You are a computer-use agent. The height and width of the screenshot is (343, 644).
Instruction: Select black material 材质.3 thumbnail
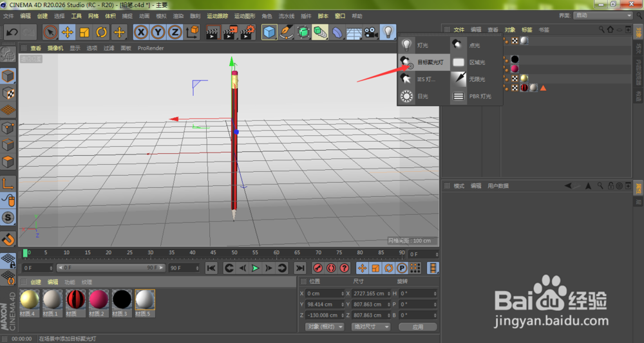point(122,302)
